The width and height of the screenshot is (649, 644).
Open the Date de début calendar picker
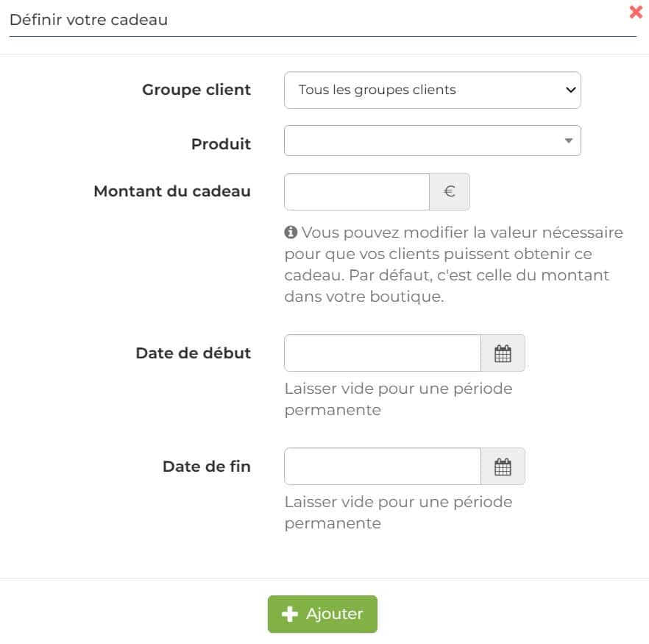pyautogui.click(x=503, y=353)
